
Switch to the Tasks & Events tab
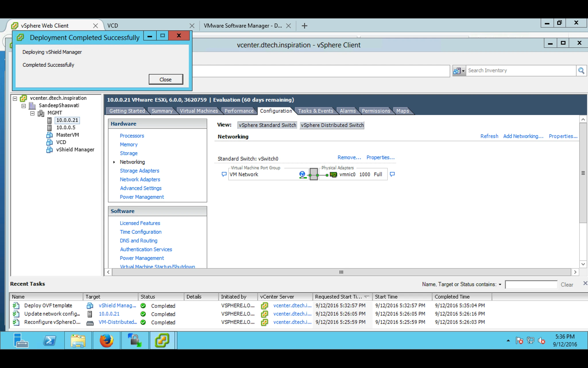pos(315,111)
